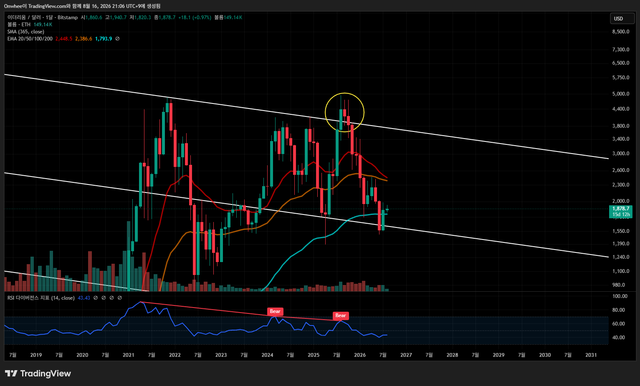Click the 8,500.0 price axis label
640x386 pixels.
tap(620, 31)
